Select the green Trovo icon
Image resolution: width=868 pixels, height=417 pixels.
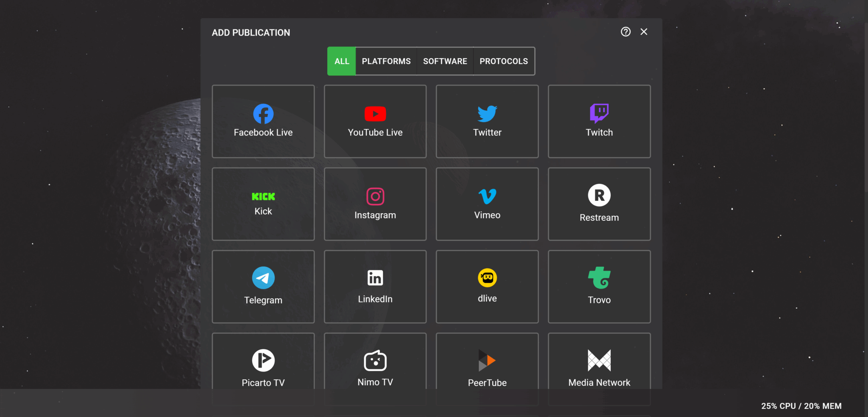coord(599,278)
